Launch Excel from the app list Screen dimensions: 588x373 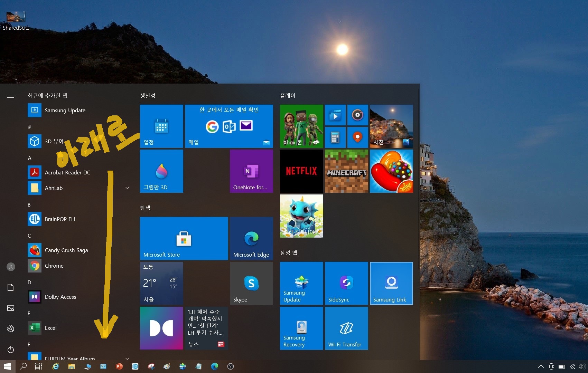(80, 328)
